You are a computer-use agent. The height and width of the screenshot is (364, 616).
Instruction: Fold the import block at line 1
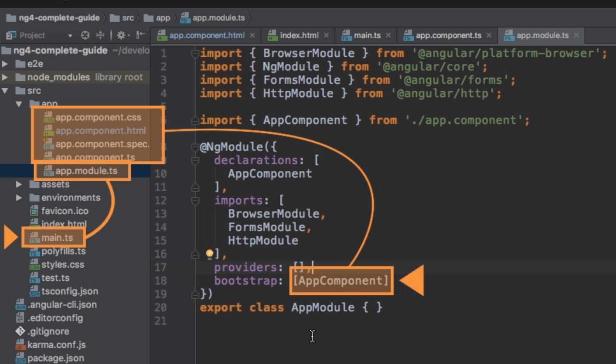(x=195, y=53)
